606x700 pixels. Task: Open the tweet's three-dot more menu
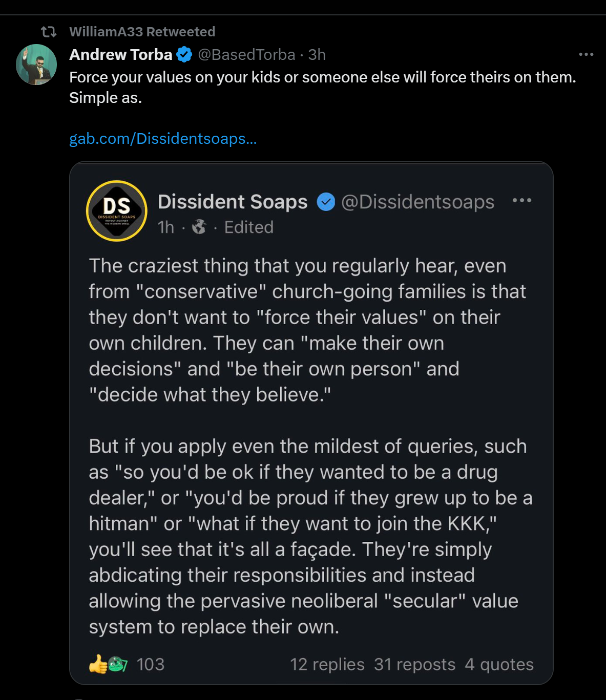586,54
